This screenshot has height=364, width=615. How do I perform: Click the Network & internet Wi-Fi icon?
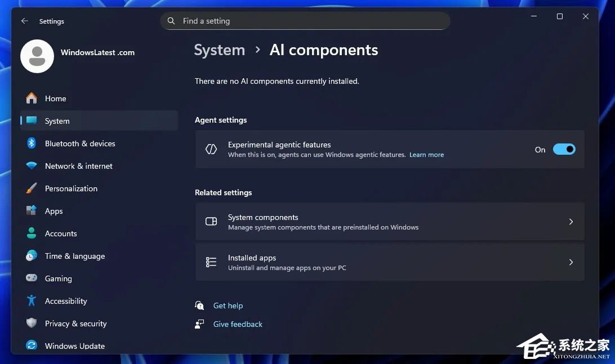coord(32,166)
